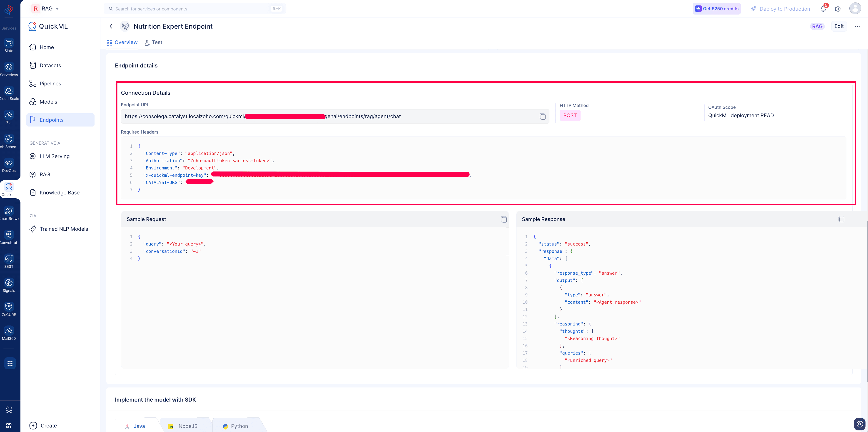Open the DevOps service
The image size is (868, 432).
pyautogui.click(x=9, y=165)
